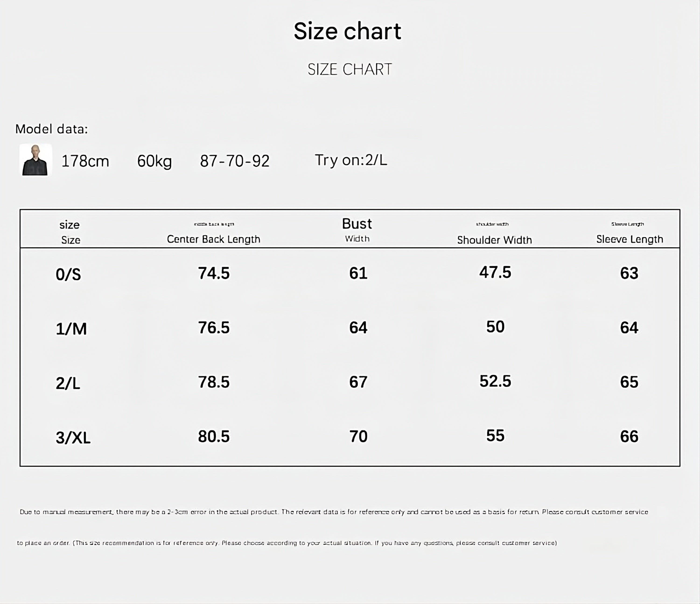
Task: Click the 70 bust width value
Action: pos(358,436)
